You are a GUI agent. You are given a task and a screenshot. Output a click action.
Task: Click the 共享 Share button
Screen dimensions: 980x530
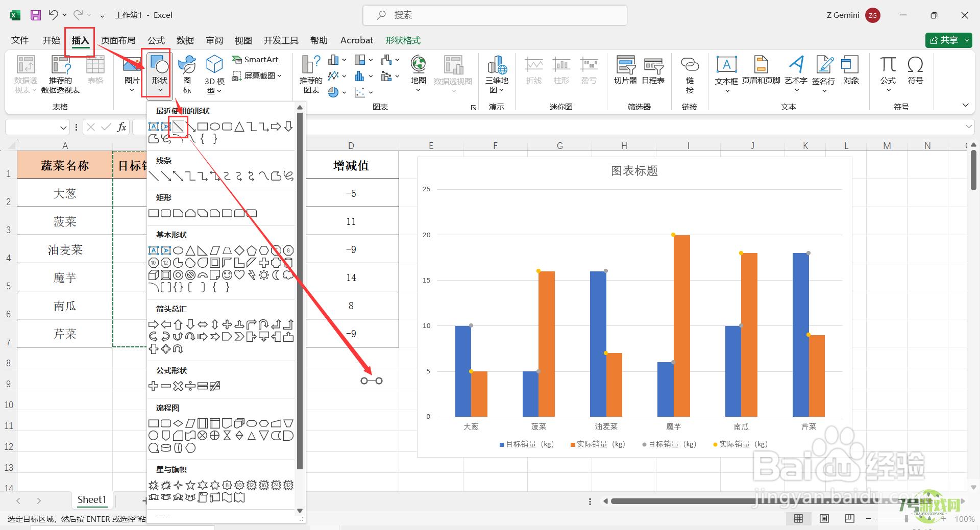coord(948,40)
